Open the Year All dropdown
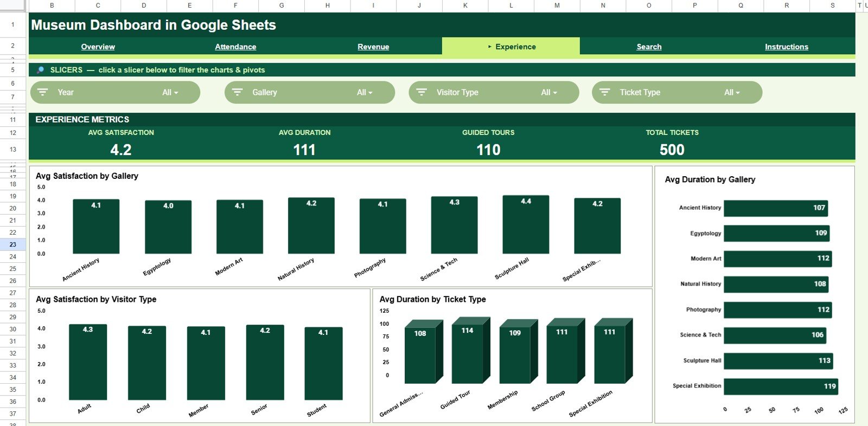 pyautogui.click(x=170, y=93)
